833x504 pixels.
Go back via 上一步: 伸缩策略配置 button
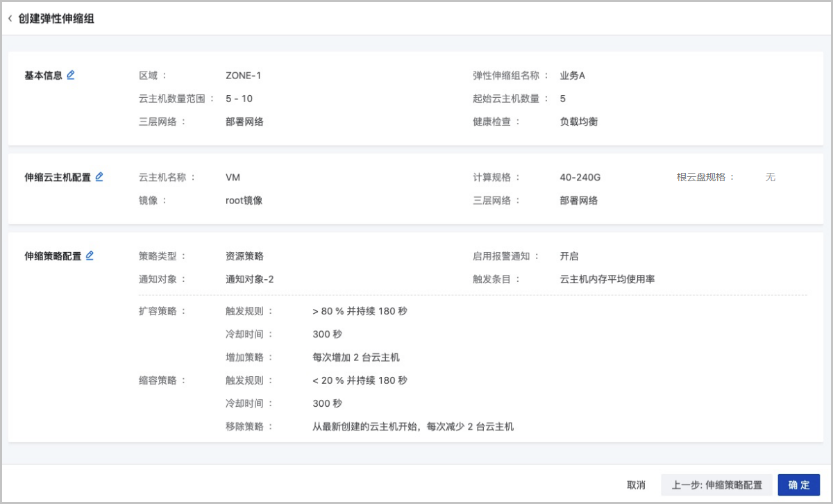point(716,485)
